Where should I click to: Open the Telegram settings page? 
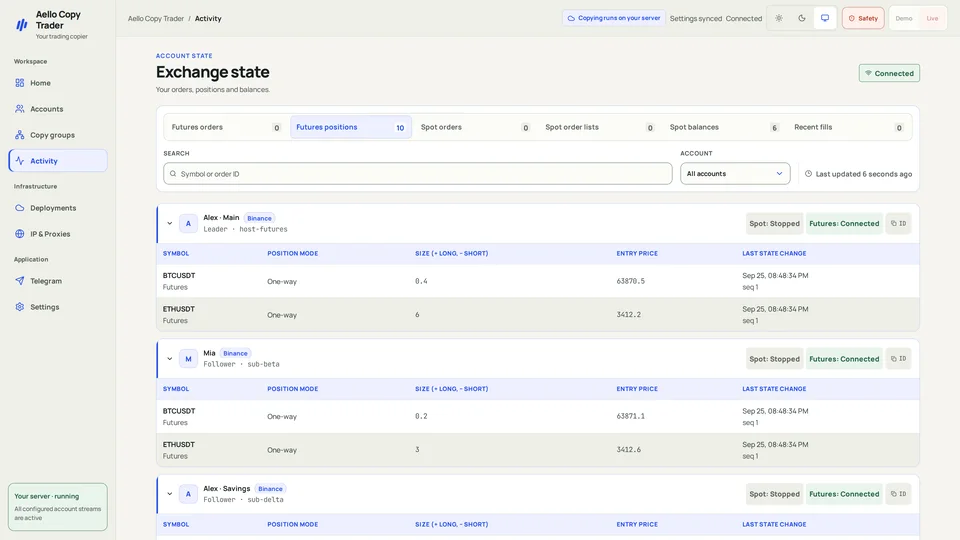(x=58, y=281)
